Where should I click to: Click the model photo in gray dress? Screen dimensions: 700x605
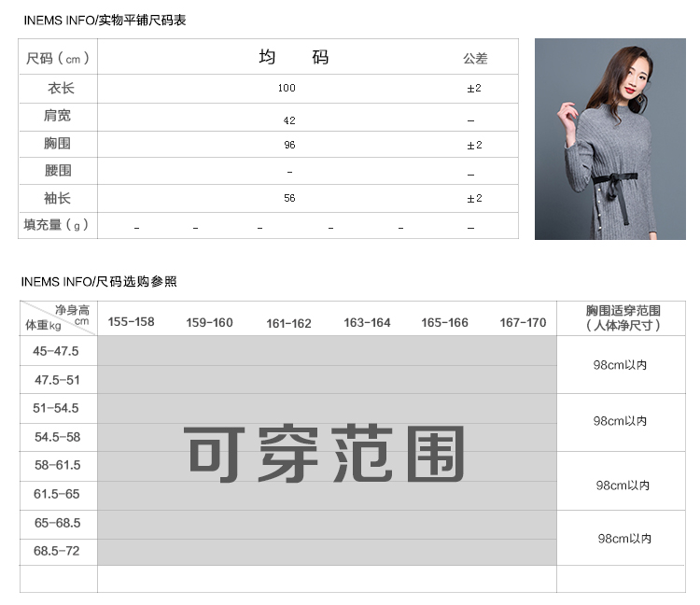click(x=609, y=138)
